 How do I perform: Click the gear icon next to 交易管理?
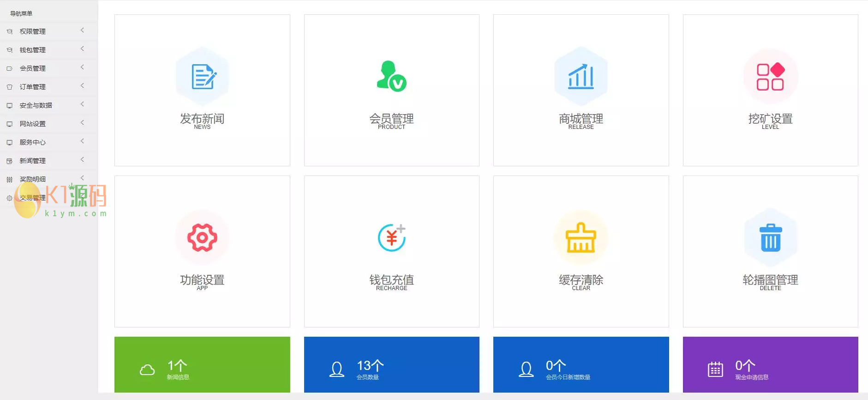9,198
